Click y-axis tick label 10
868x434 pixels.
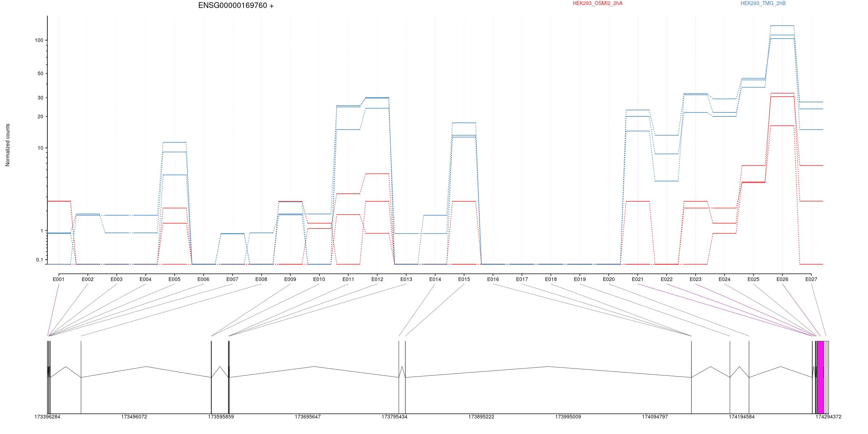(40, 148)
